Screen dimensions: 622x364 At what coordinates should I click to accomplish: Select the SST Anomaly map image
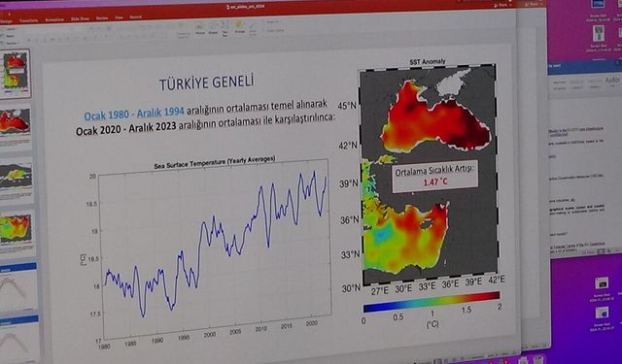pos(429,175)
